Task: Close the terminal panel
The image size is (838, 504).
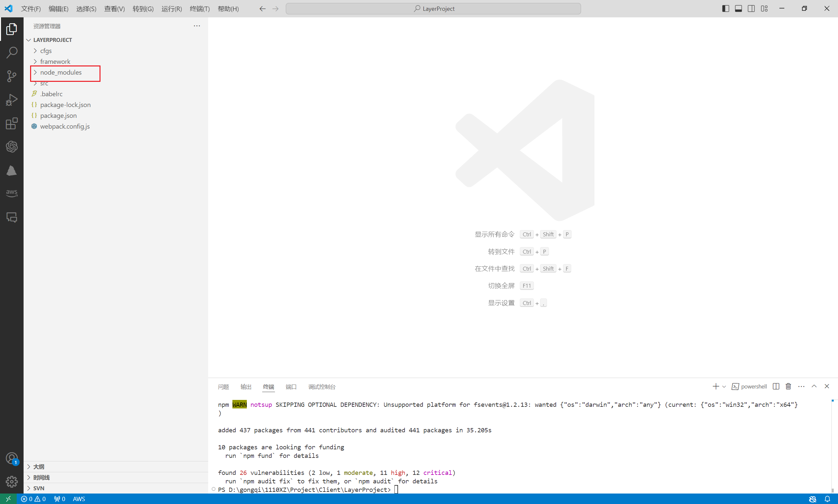Action: pyautogui.click(x=827, y=387)
